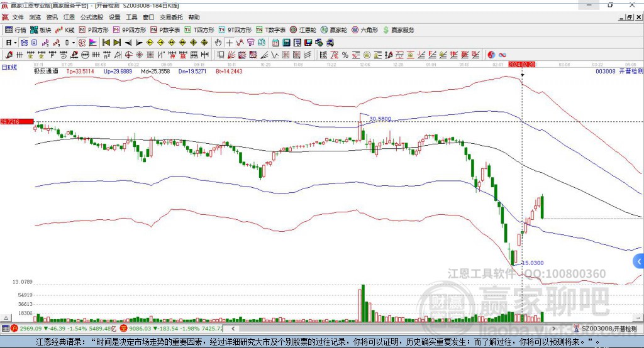Click horizontal scrollbar left arrow
Image resolution: width=644 pixels, height=348 pixels.
[233, 329]
